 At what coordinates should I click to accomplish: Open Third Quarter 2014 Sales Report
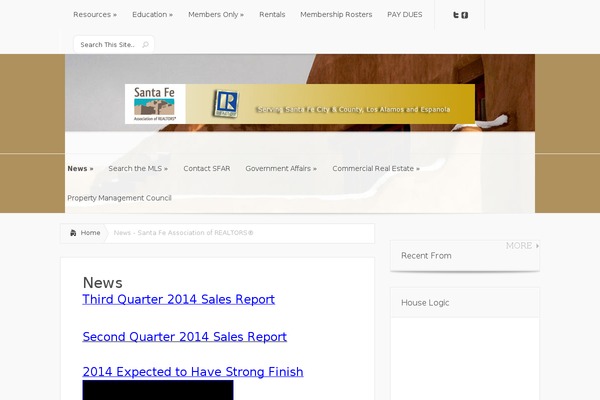coord(179,299)
